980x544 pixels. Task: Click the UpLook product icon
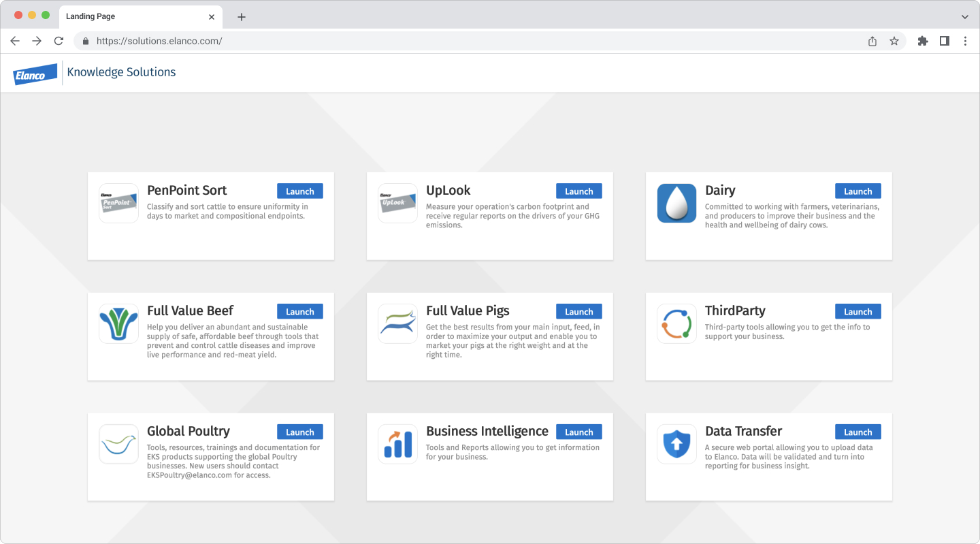pyautogui.click(x=397, y=203)
